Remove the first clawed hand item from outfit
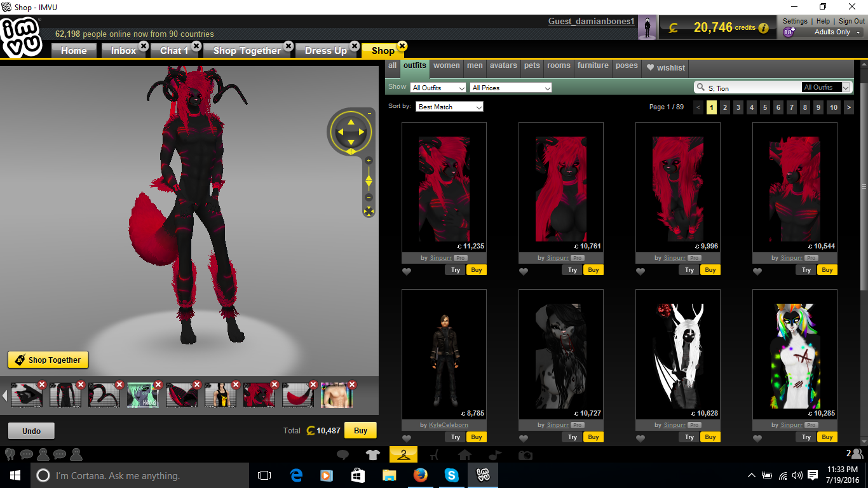This screenshot has width=868, height=488. point(42,384)
